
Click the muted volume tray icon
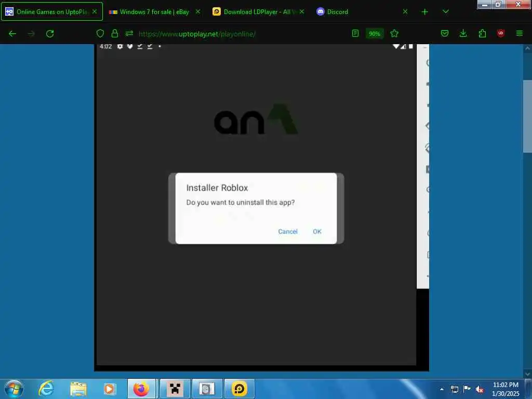pyautogui.click(x=480, y=390)
